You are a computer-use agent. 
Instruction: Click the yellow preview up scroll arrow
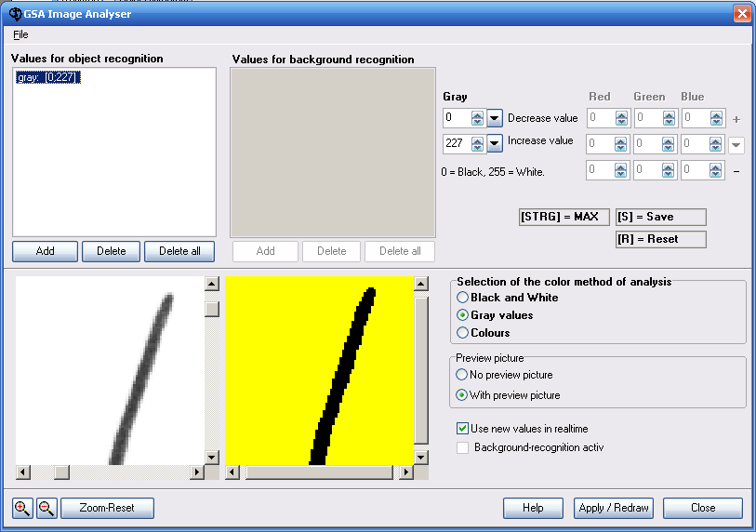(x=421, y=284)
